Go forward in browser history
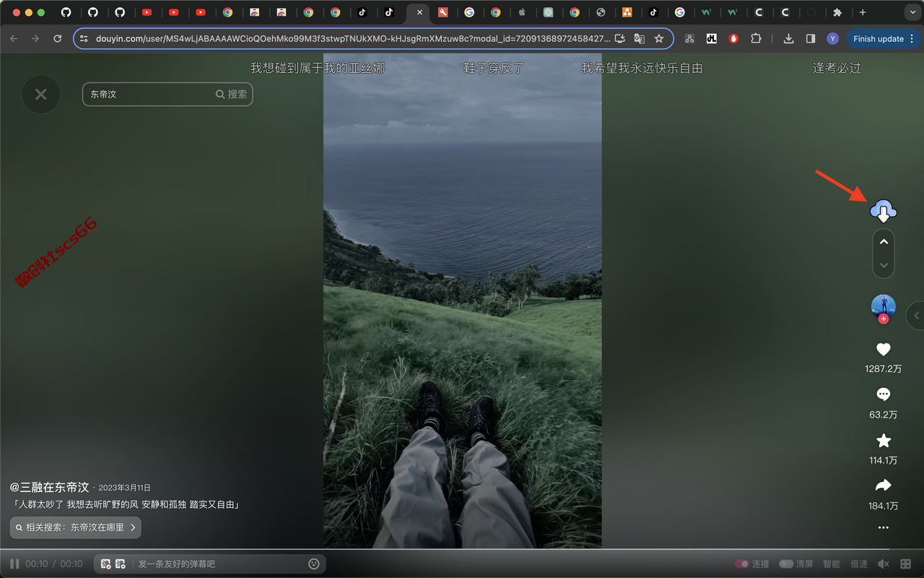Image resolution: width=924 pixels, height=578 pixels. pyautogui.click(x=35, y=38)
